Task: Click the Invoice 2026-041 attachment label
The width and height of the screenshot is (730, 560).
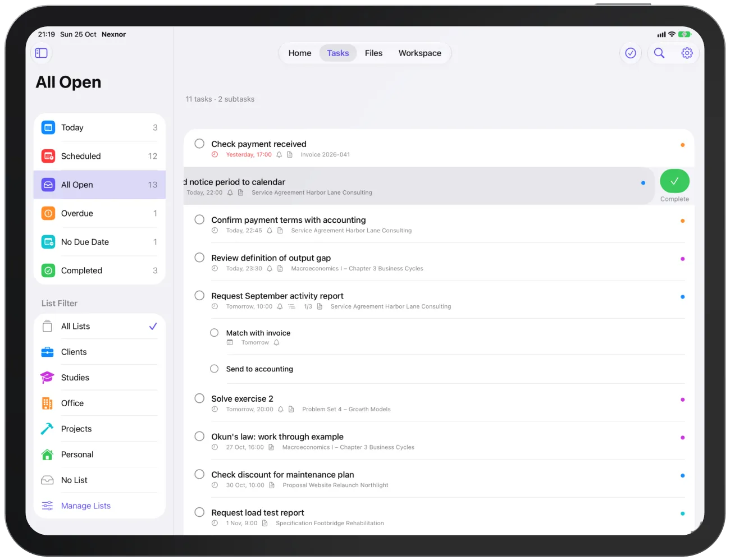Action: coord(325,155)
